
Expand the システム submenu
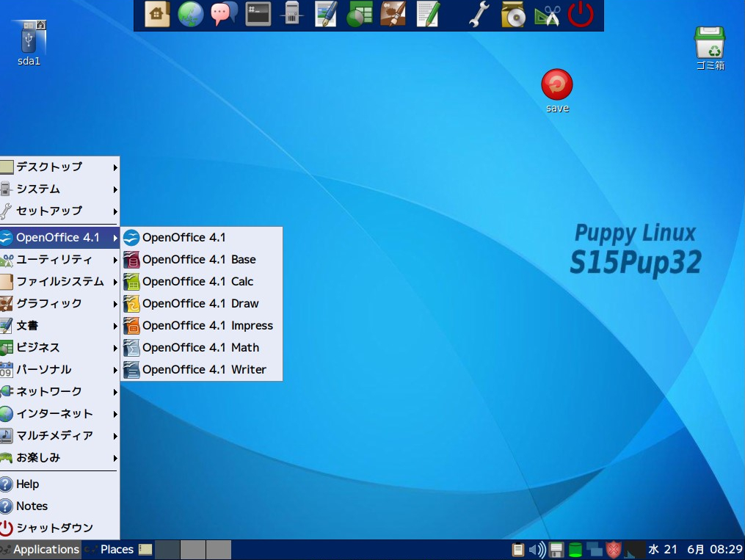click(59, 189)
